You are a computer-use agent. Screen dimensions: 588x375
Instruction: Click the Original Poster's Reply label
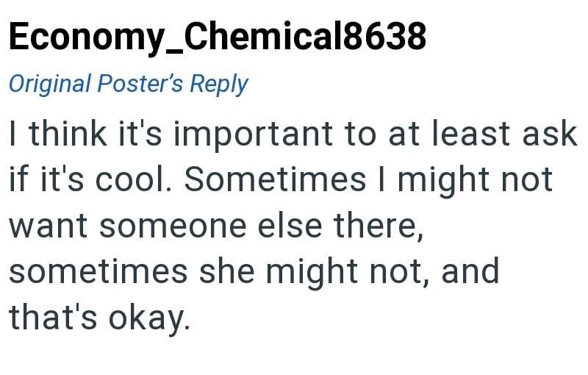(x=128, y=84)
